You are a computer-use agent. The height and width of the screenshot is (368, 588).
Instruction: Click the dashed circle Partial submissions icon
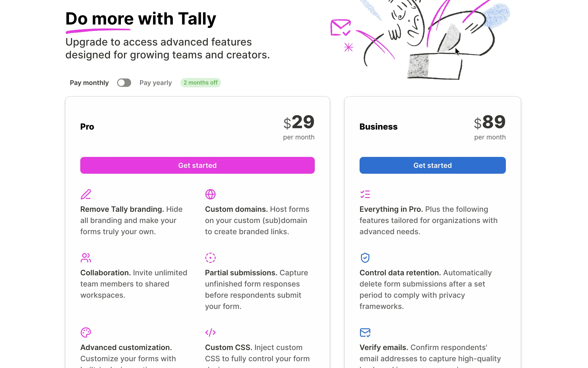210,258
